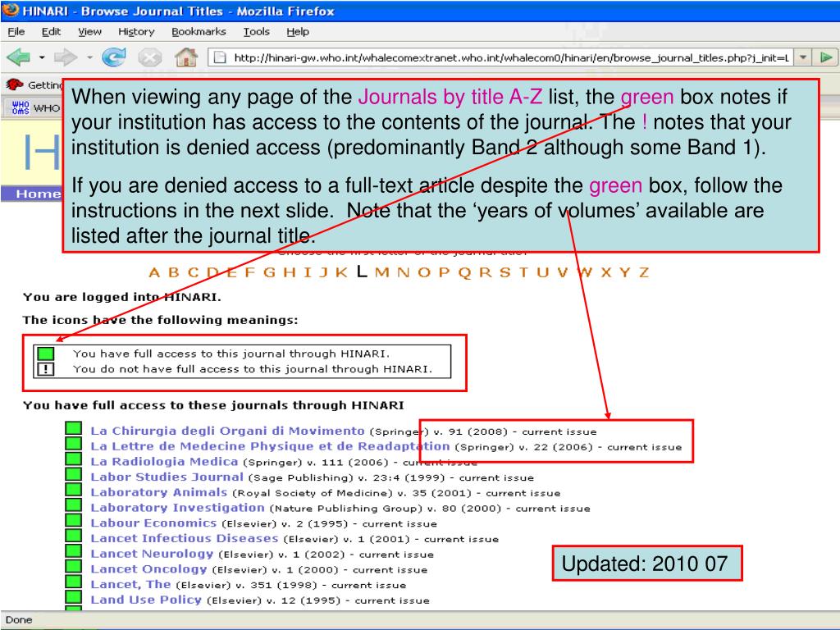
Task: Select letter M in alphabet index
Action: [382, 272]
